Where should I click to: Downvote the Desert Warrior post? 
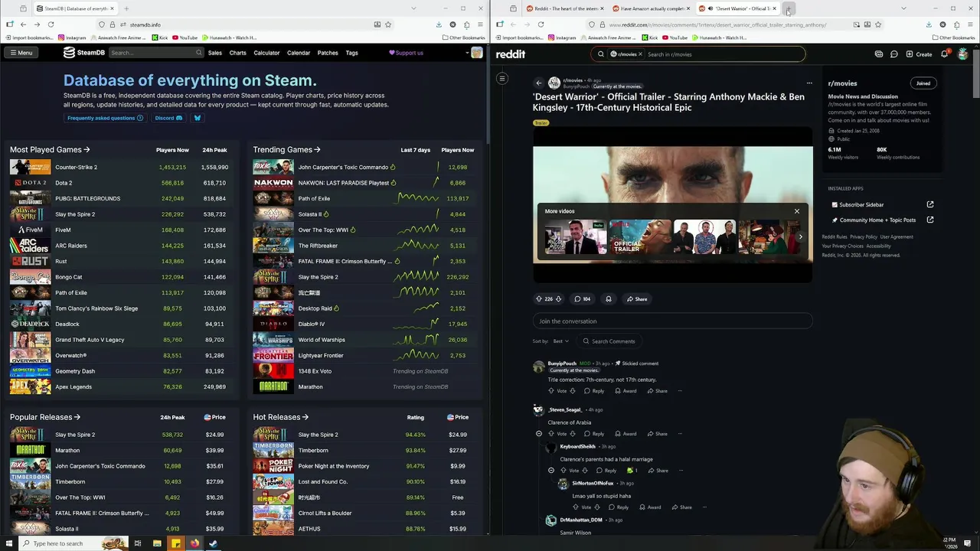point(558,299)
